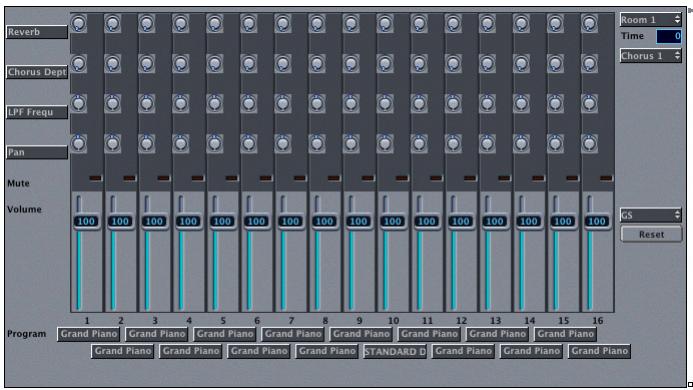
Task: Mute channel 16
Action: [x=606, y=178]
